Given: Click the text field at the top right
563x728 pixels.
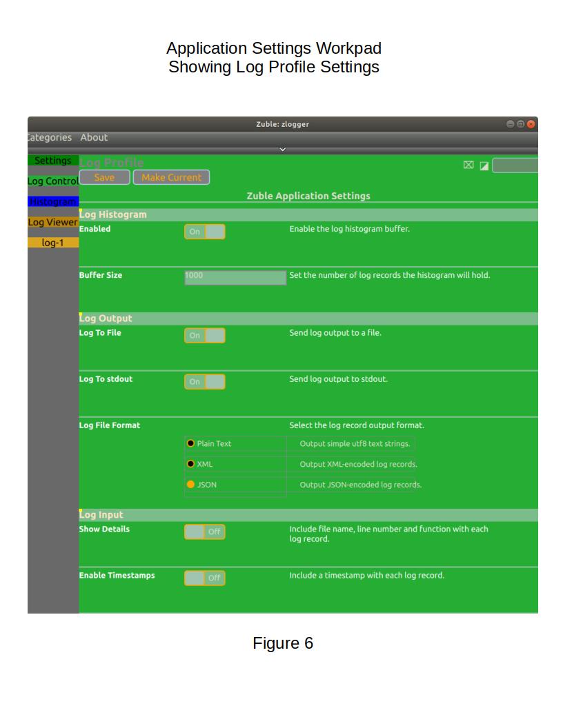Looking at the screenshot, I should pos(515,165).
